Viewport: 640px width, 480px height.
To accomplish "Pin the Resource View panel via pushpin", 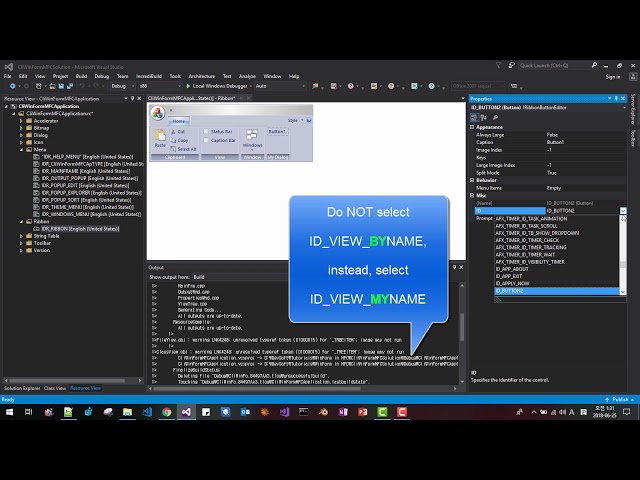I will click(132, 98).
